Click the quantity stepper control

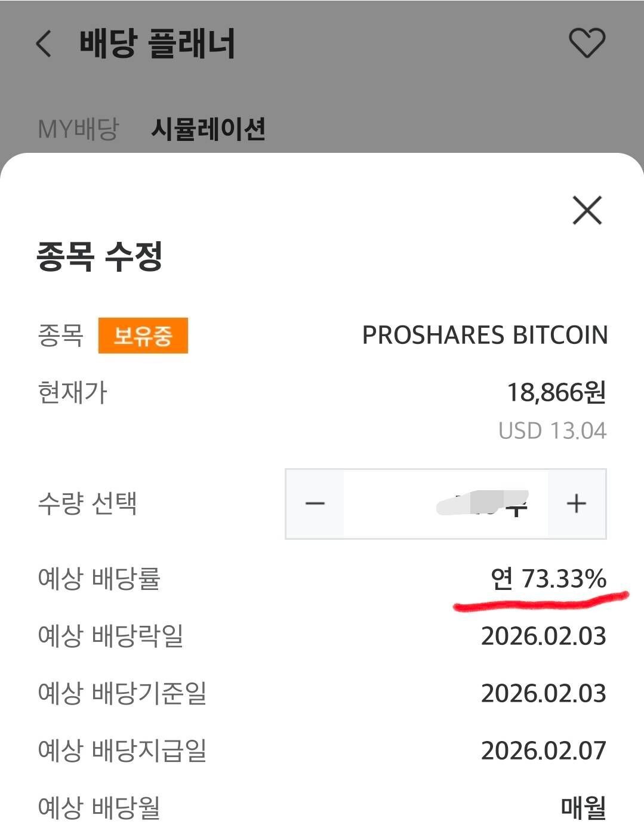click(445, 505)
